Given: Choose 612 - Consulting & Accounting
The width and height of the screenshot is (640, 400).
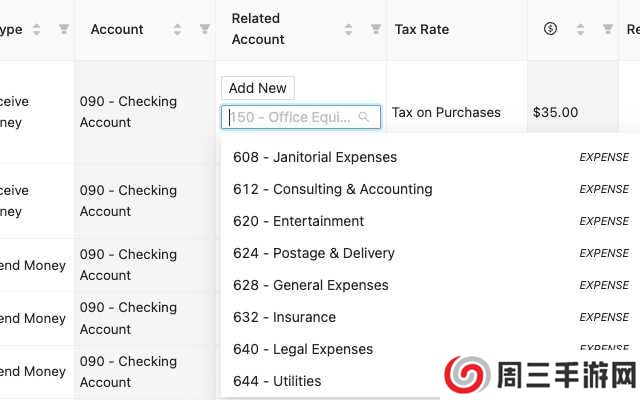Looking at the screenshot, I should click(x=333, y=189).
